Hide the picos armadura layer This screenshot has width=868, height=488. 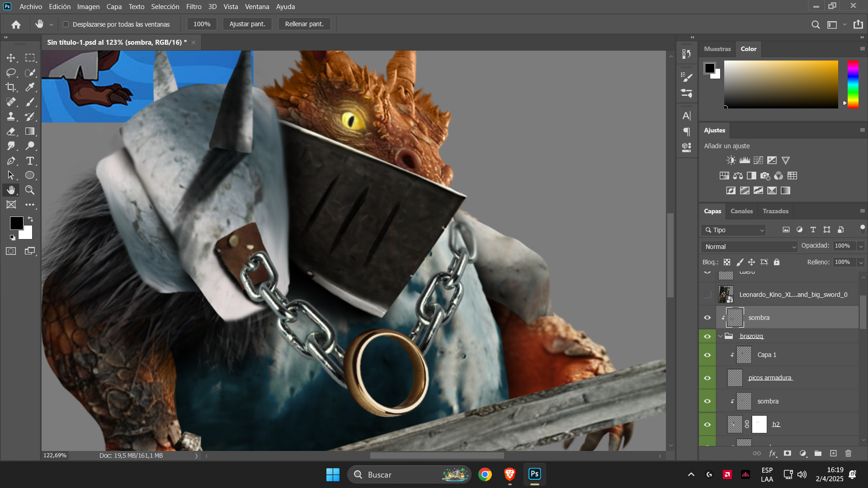[x=708, y=378]
